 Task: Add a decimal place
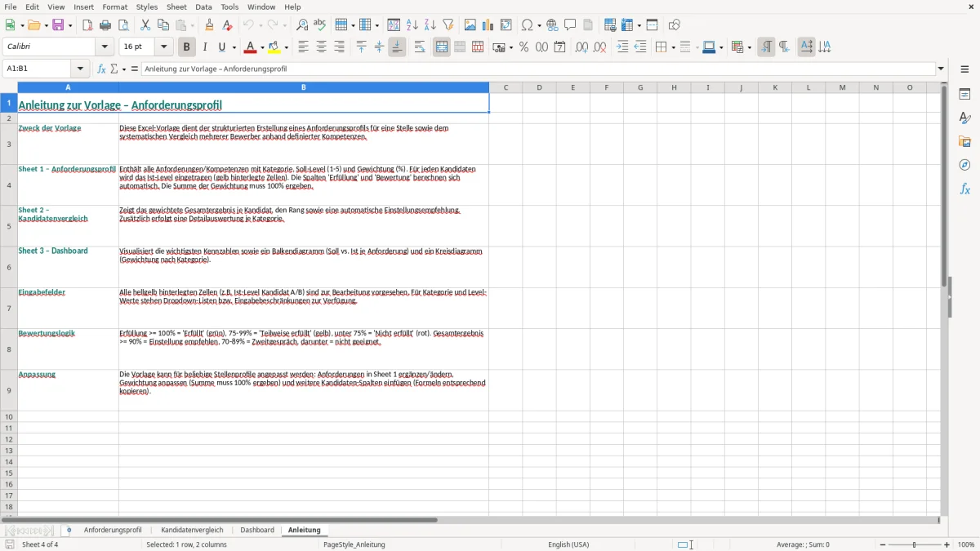pos(581,47)
